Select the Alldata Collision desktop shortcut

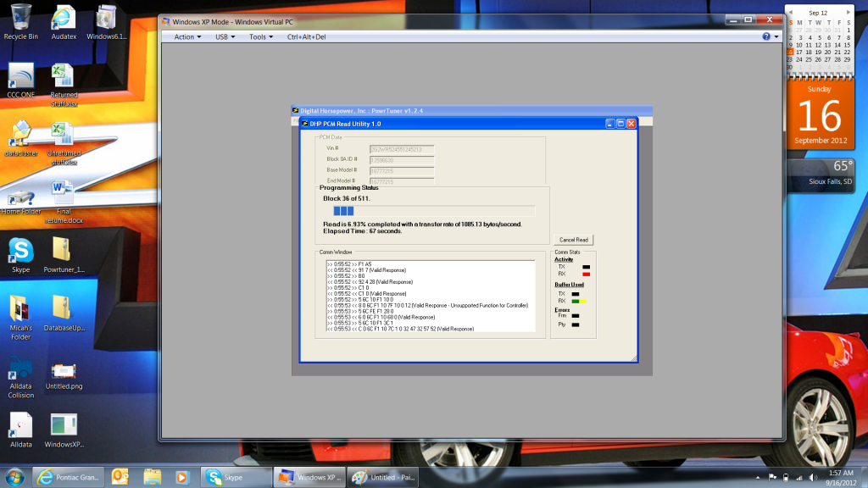(x=21, y=377)
